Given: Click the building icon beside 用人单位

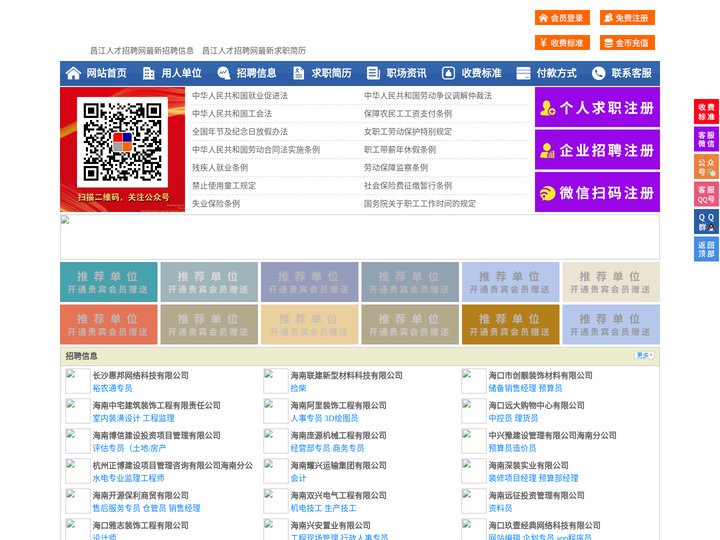Looking at the screenshot, I should click(148, 73).
